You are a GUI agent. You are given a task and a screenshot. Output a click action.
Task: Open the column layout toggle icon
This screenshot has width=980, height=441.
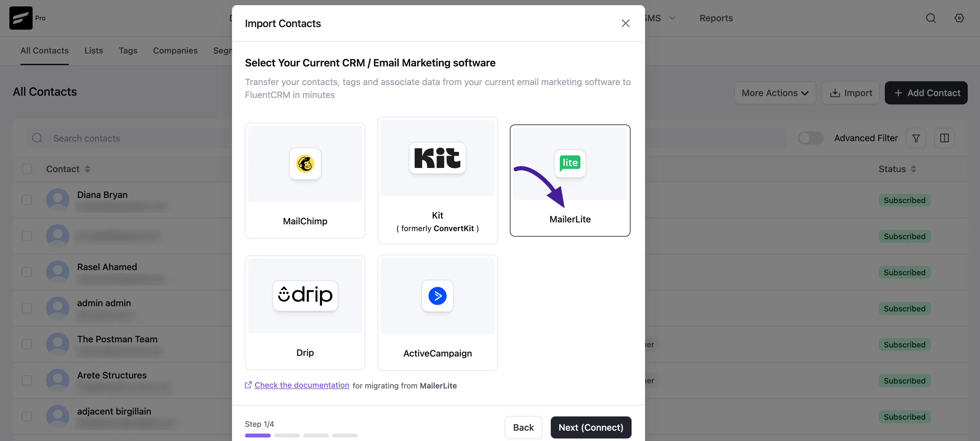point(944,138)
